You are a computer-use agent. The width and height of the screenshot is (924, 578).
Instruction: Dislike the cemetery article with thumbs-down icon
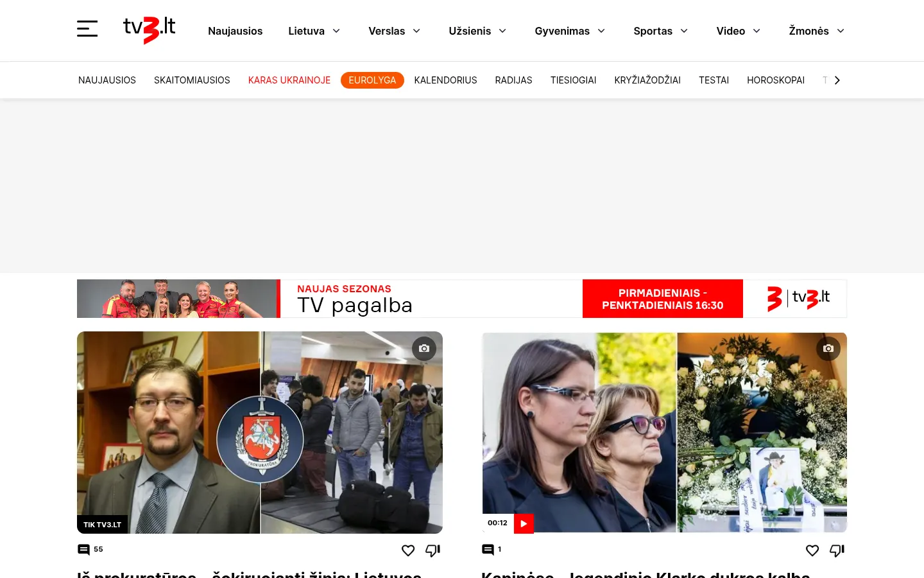[837, 550]
